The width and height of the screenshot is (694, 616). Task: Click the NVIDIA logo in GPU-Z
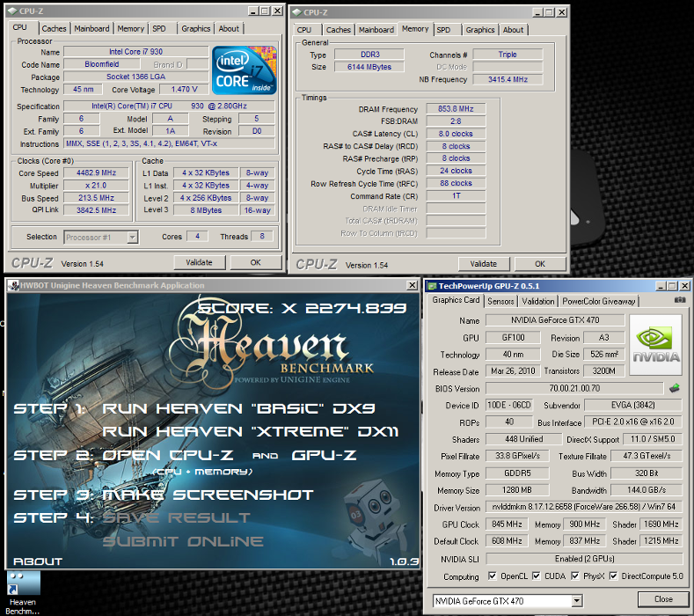pos(656,345)
